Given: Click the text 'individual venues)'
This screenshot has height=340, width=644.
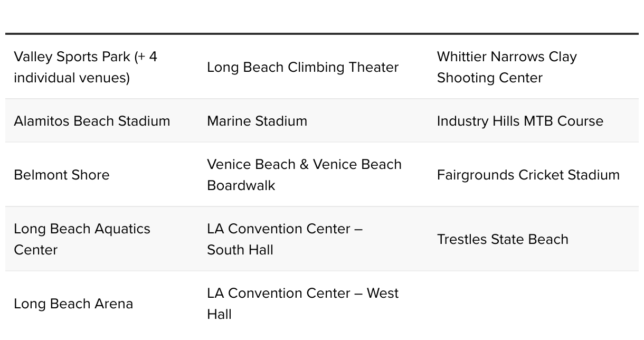Looking at the screenshot, I should click(72, 78).
